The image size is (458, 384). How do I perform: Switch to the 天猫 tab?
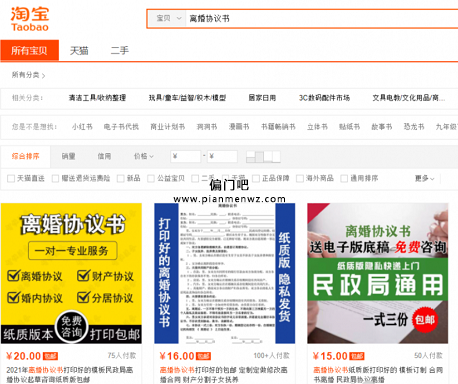pos(79,50)
